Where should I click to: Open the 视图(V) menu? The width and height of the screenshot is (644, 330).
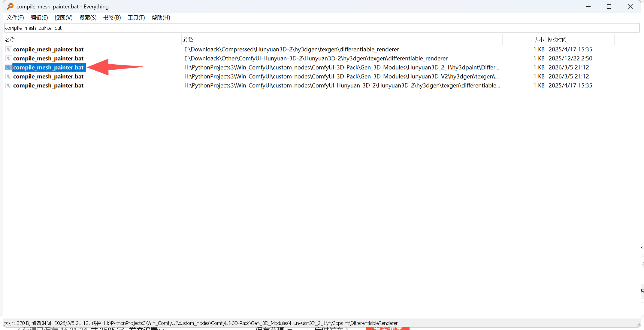(x=63, y=18)
